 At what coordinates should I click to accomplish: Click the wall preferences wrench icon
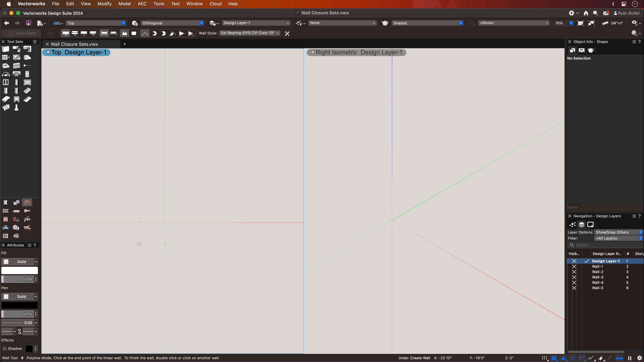click(287, 33)
